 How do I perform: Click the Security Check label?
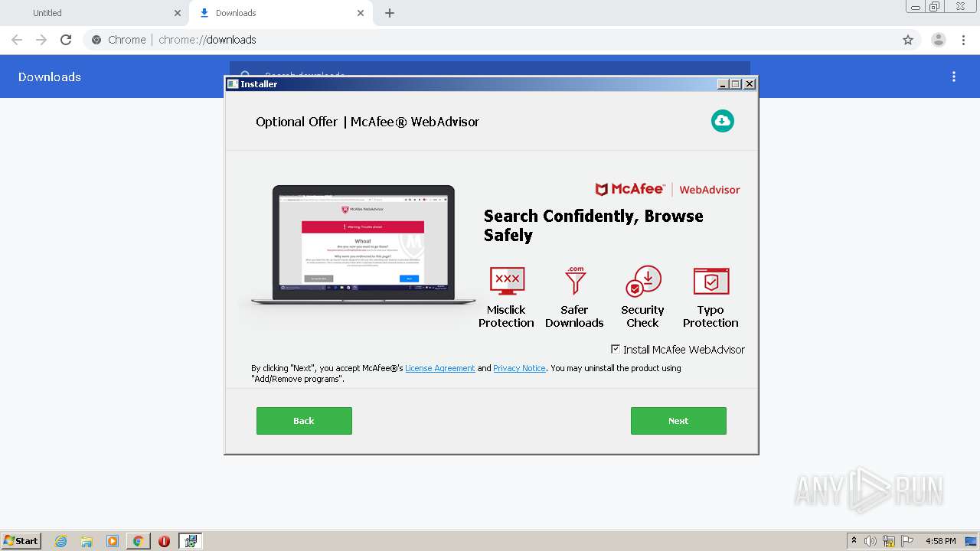(x=642, y=316)
